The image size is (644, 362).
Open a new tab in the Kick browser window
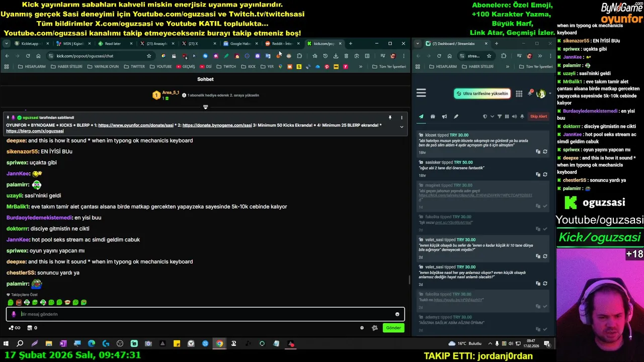pyautogui.click(x=350, y=44)
